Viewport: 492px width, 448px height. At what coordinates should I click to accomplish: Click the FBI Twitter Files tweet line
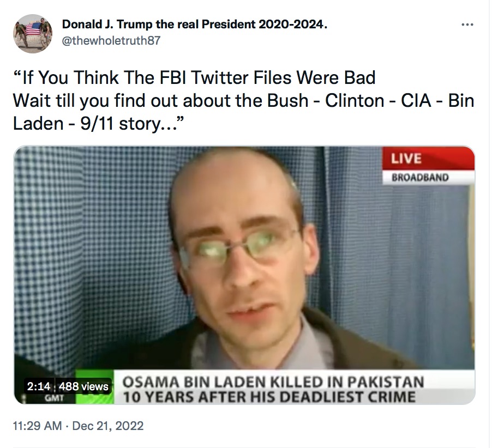pos(194,77)
